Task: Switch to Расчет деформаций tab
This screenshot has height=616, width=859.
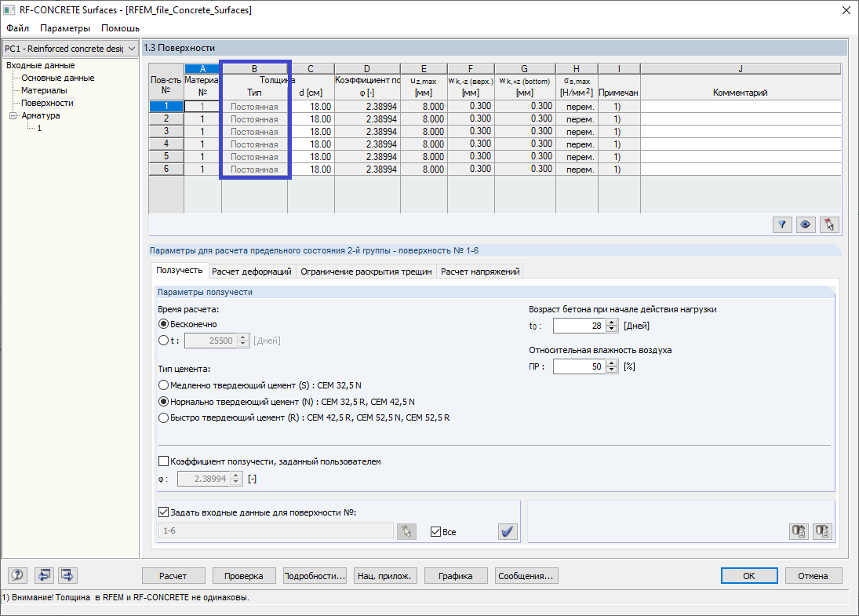Action: 252,272
